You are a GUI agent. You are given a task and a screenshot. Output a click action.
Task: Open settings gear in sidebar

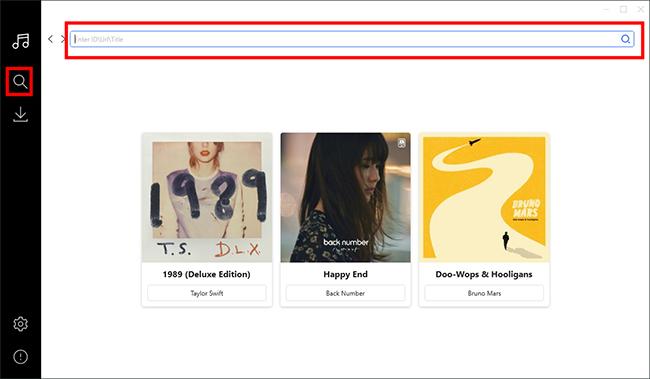click(20, 324)
